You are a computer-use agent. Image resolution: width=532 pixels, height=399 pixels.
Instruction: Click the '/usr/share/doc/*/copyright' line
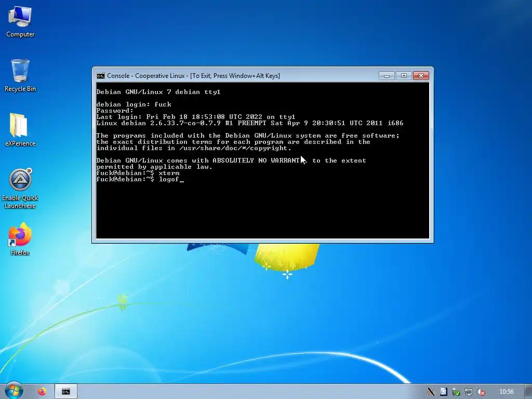point(194,148)
